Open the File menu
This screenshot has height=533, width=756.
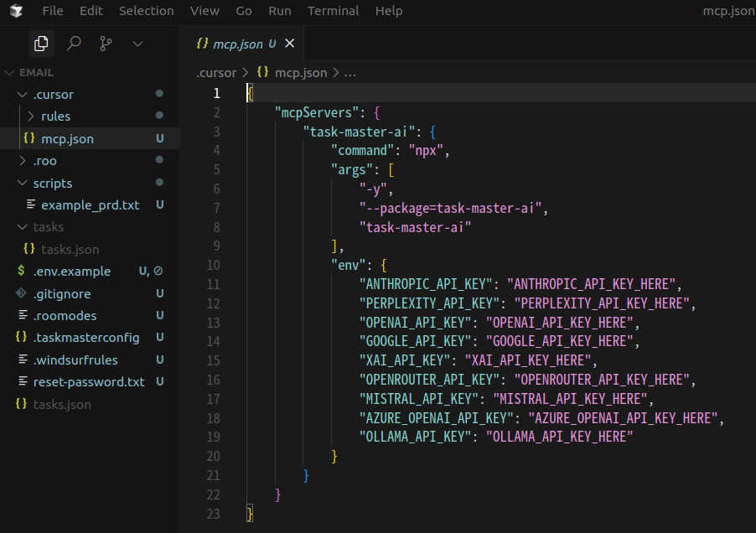pos(53,11)
